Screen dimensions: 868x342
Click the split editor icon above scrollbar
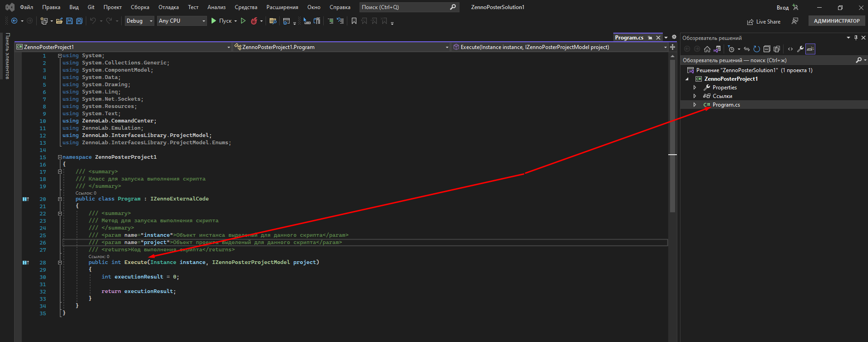tap(673, 47)
